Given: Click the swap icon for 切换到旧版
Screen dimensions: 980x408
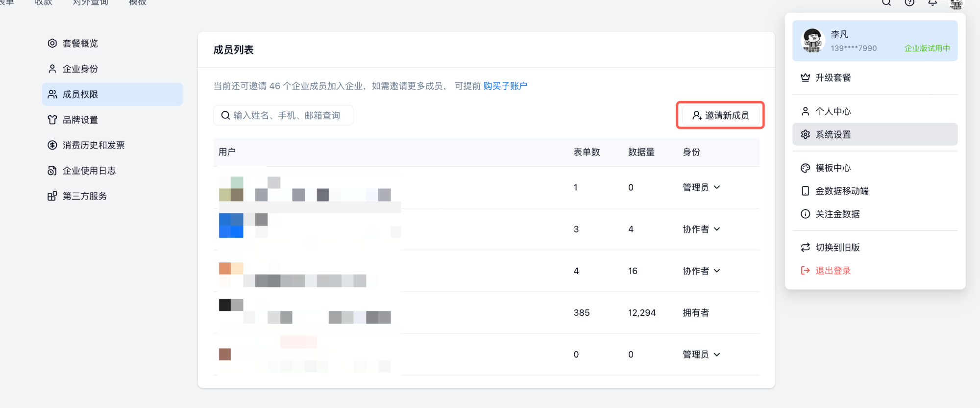Looking at the screenshot, I should click(x=805, y=248).
